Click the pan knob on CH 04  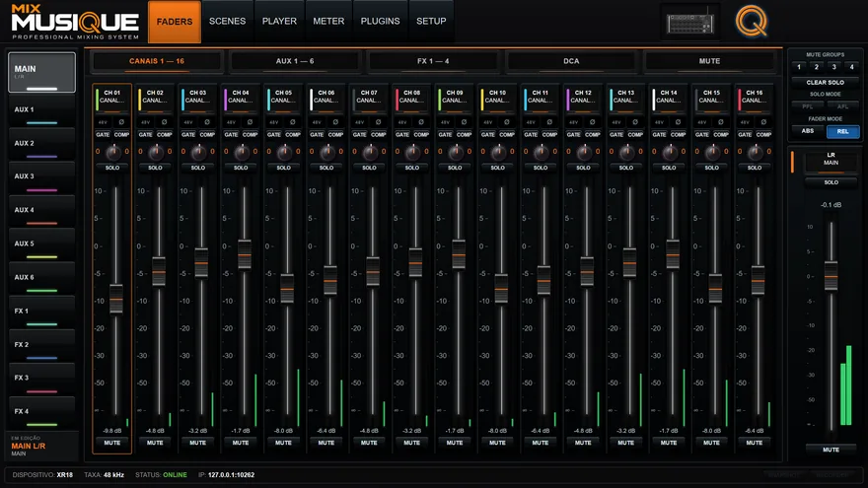click(x=241, y=152)
